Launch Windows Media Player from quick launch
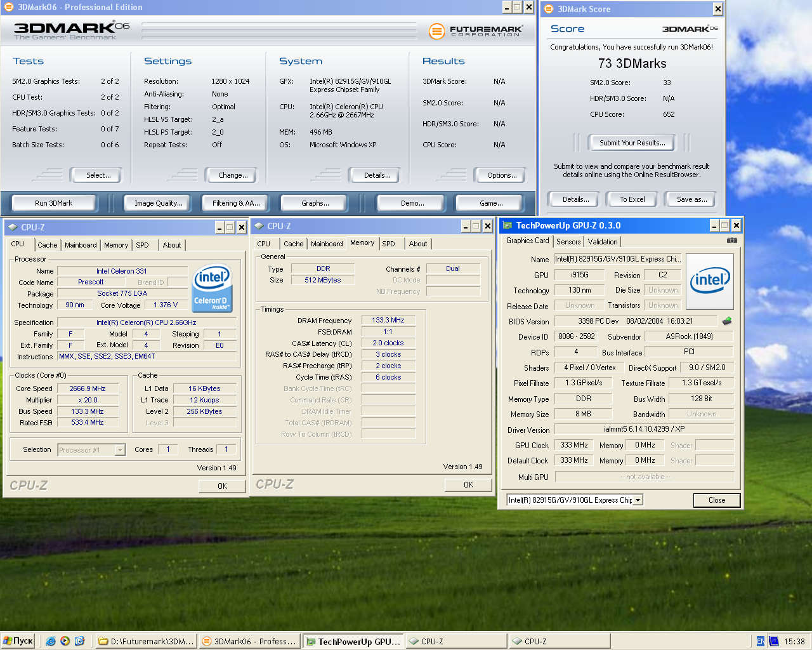812x650 pixels. tap(65, 641)
